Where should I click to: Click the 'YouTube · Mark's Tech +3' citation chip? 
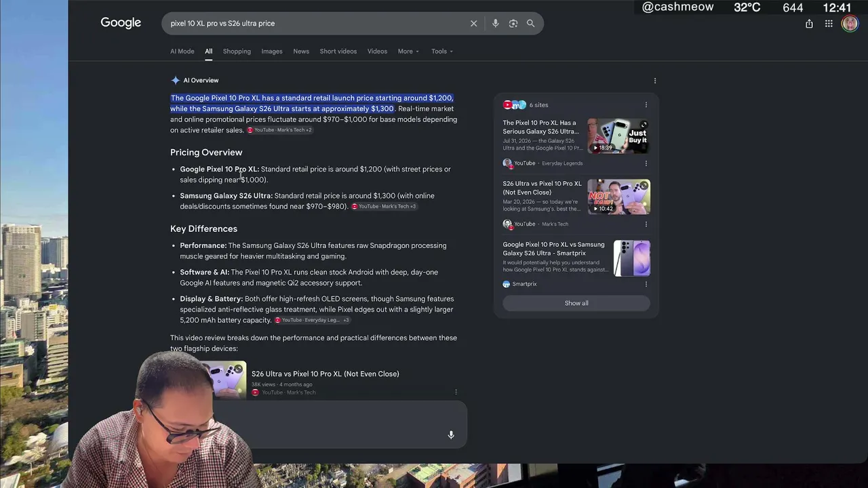pyautogui.click(x=384, y=207)
